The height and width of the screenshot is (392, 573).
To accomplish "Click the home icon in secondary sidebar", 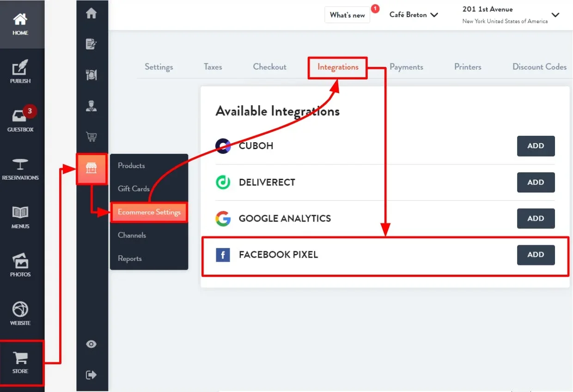I will [x=91, y=13].
